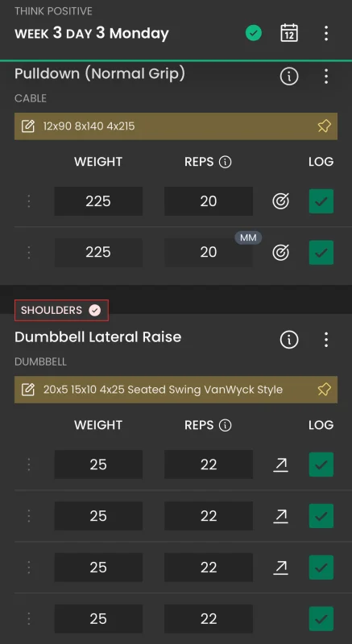This screenshot has width=352, height=644.
Task: Show info for Pulldown (Normal Grip)
Action: click(289, 76)
